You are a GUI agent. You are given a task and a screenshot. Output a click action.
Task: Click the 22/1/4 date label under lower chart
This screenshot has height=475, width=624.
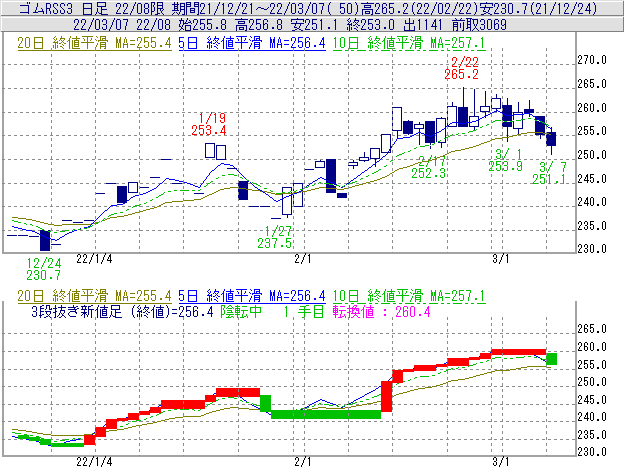pyautogui.click(x=94, y=462)
